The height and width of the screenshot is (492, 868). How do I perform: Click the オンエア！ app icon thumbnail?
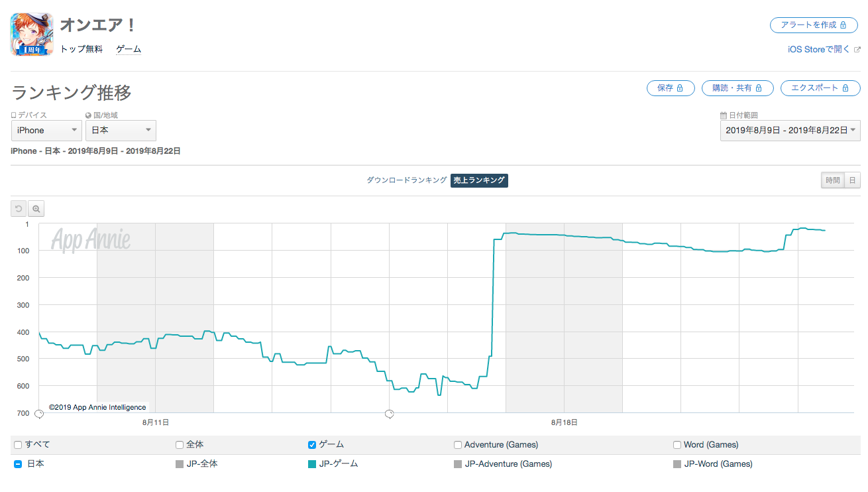click(x=32, y=34)
